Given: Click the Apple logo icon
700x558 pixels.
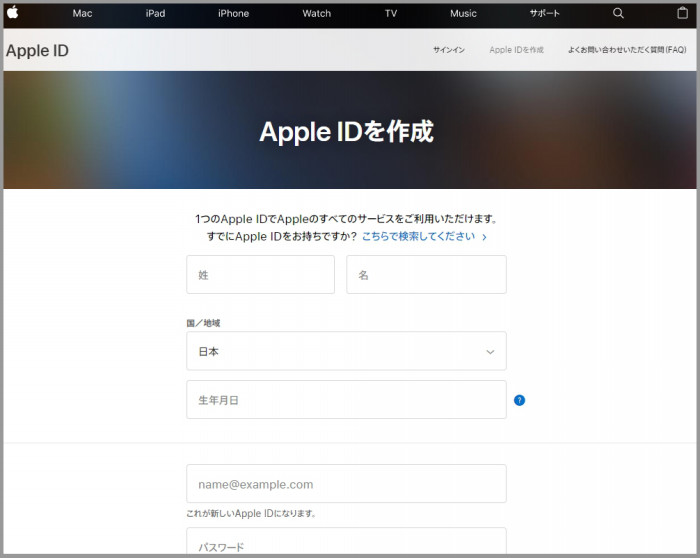Looking at the screenshot, I should [x=12, y=13].
